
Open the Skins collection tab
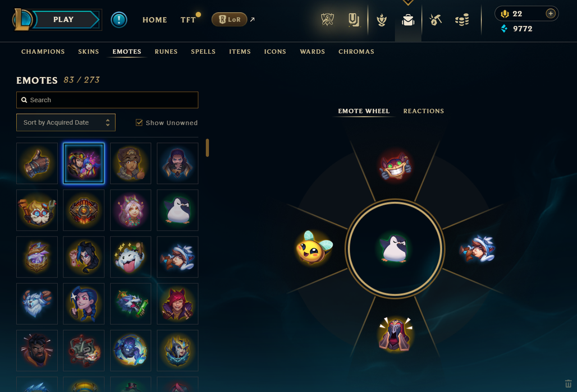(x=88, y=52)
